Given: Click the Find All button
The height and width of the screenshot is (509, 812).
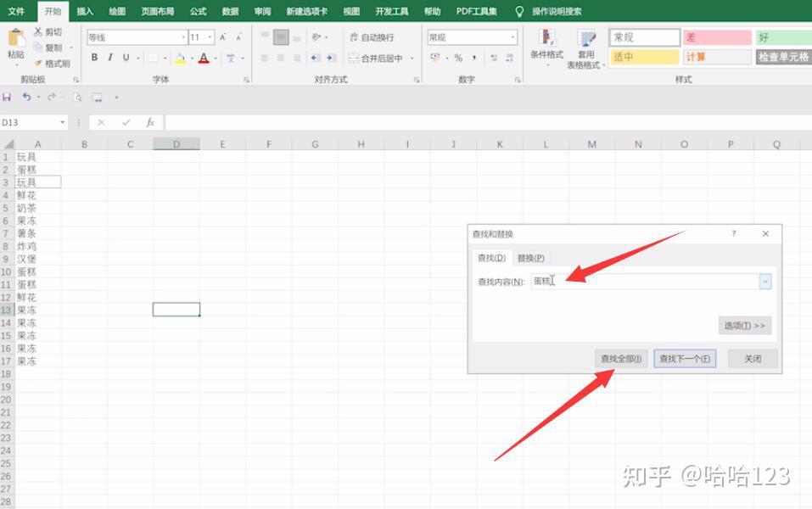Looking at the screenshot, I should tap(621, 358).
